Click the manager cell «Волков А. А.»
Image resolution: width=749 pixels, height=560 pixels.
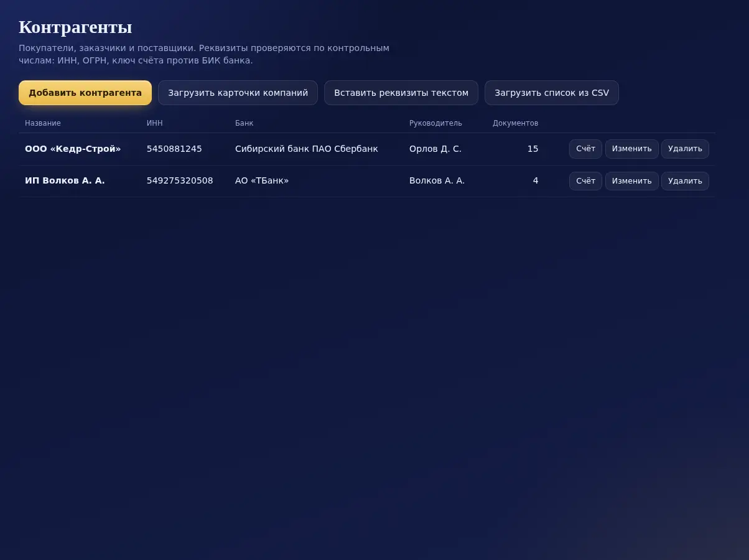[x=437, y=180]
